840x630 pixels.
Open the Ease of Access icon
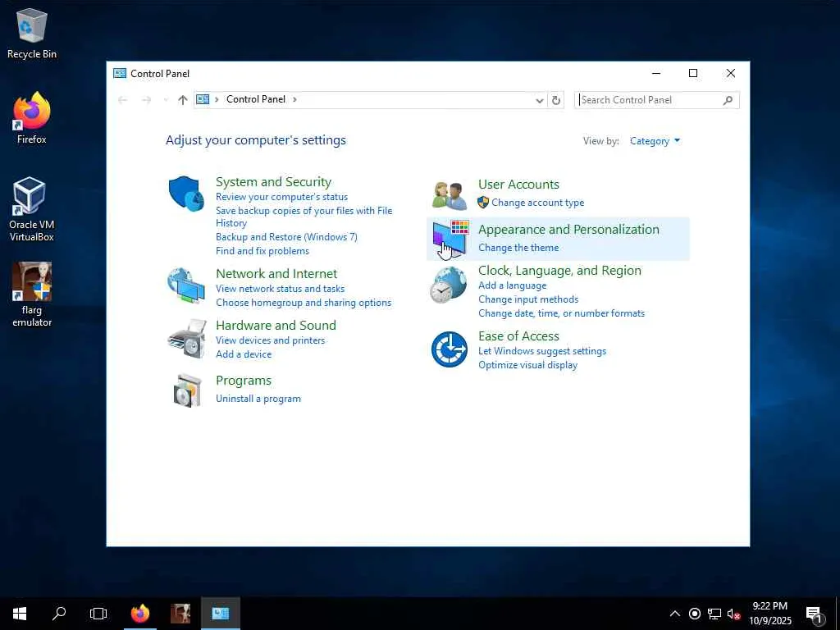pos(450,349)
